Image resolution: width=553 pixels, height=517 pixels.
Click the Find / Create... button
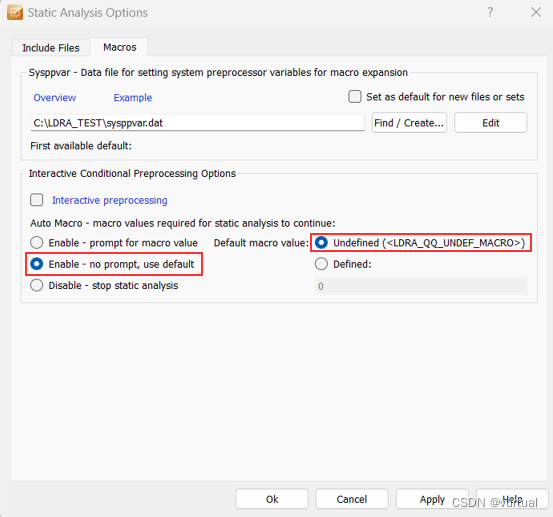pyautogui.click(x=409, y=123)
